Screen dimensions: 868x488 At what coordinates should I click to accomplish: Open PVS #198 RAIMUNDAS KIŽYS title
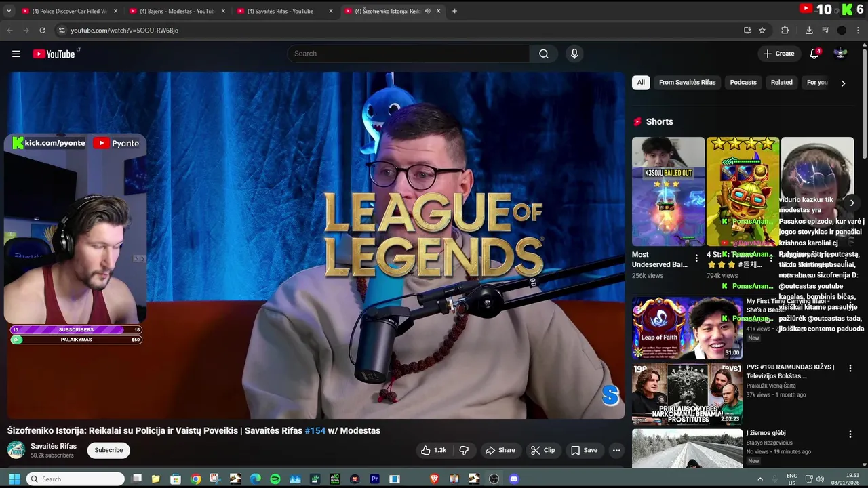tap(790, 371)
